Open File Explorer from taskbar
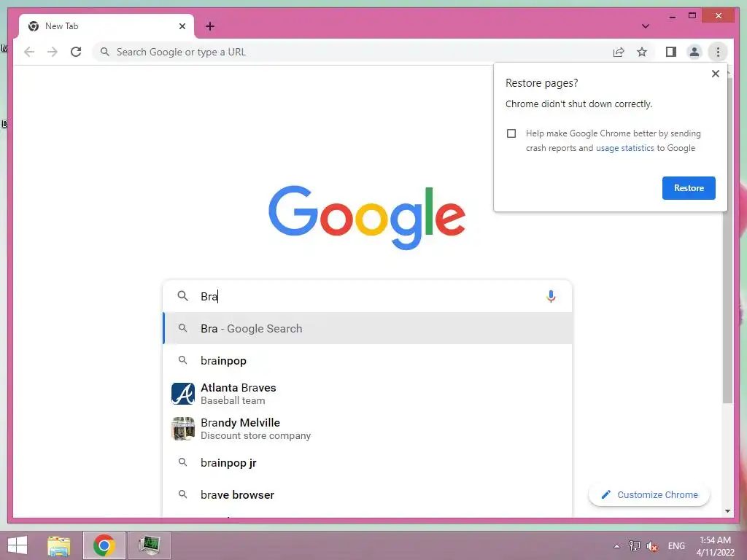 [59, 545]
